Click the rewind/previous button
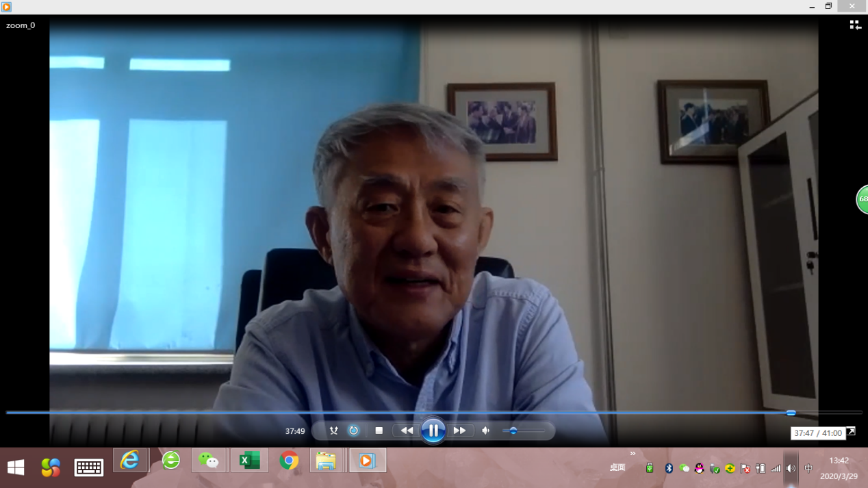The image size is (868, 488). [x=407, y=431]
